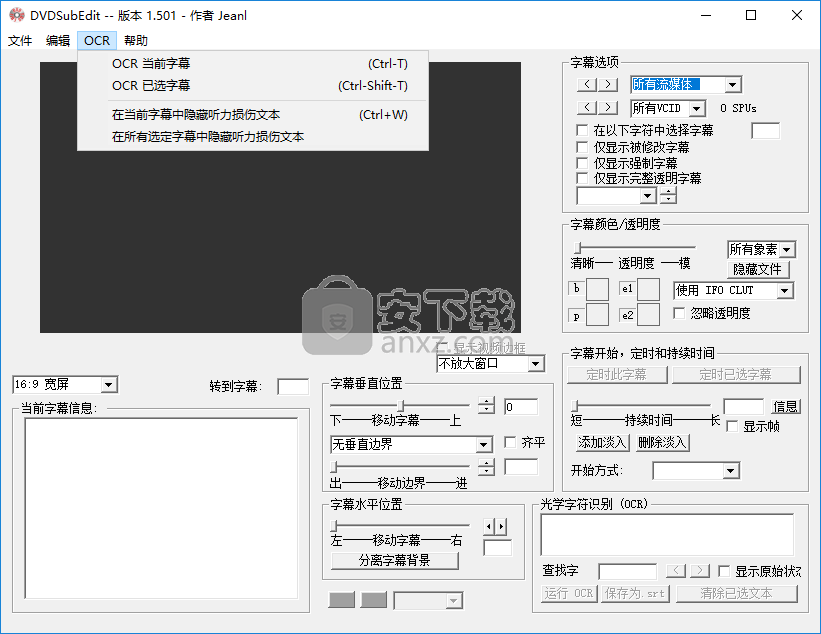Screen dimensions: 821x634
Task: Click the first gray button below 分离字幕背景
Action: (341, 600)
